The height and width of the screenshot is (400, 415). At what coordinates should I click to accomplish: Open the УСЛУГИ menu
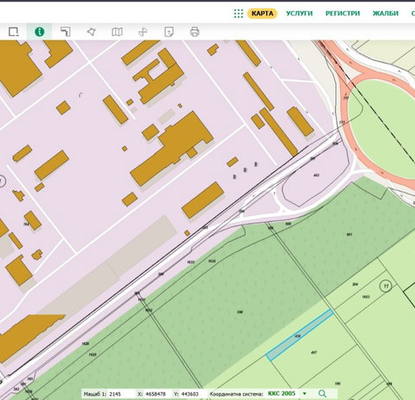tap(299, 13)
